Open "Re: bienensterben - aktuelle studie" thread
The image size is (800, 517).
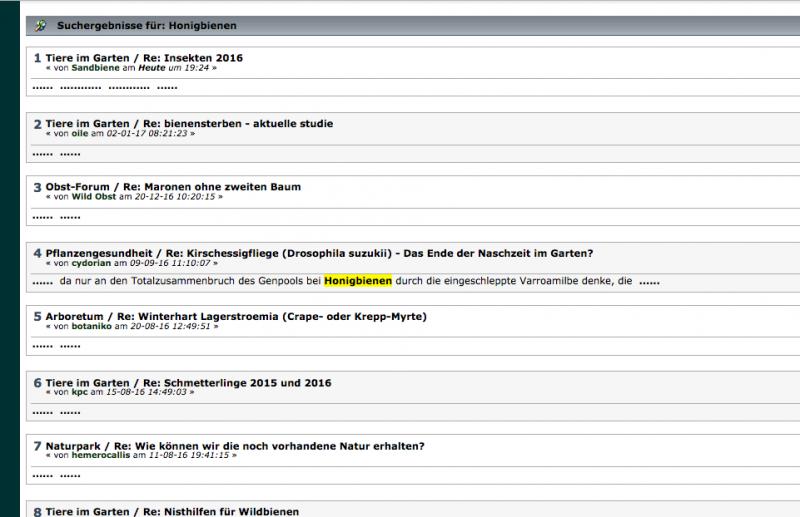tap(239, 123)
